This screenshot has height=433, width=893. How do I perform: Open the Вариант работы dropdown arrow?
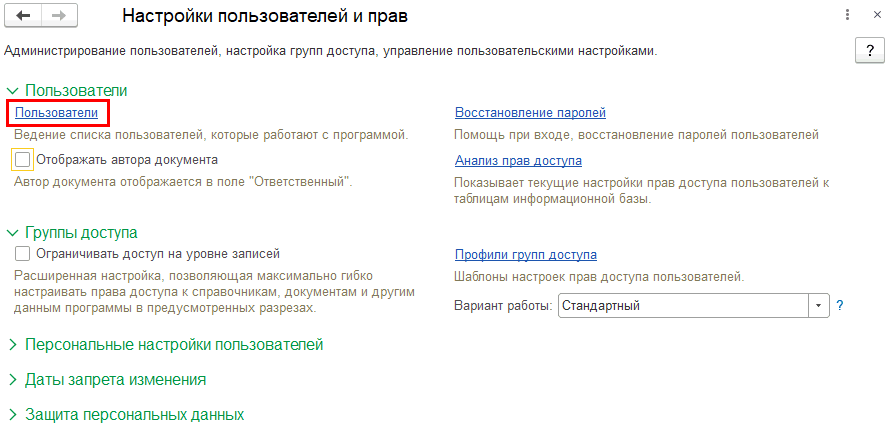[818, 305]
